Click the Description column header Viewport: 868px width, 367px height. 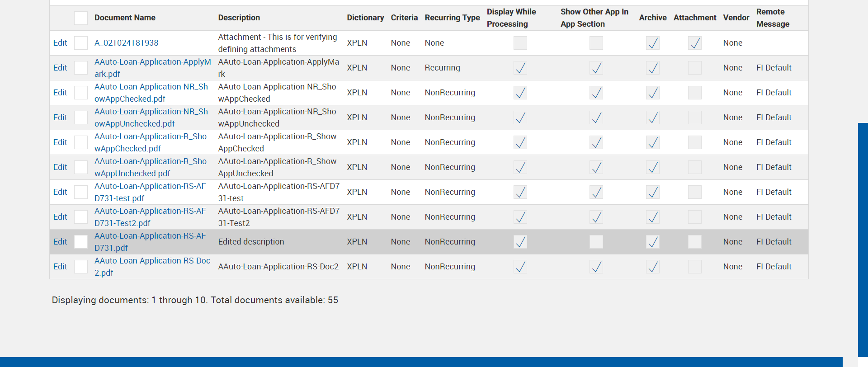pyautogui.click(x=239, y=18)
